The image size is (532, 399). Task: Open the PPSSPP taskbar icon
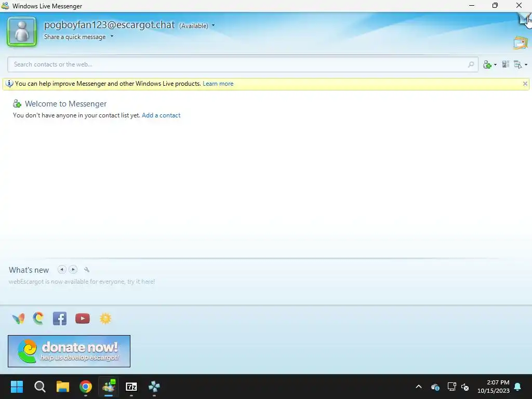click(154, 387)
